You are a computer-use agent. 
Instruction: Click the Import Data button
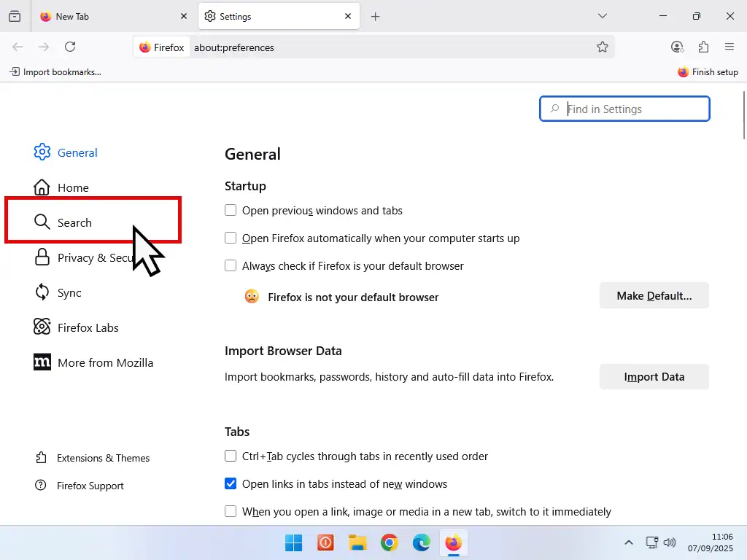654,377
